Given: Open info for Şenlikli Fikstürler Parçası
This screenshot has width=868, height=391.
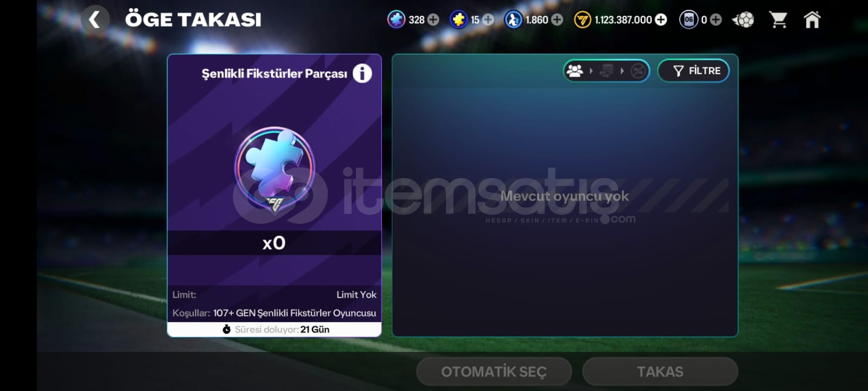Looking at the screenshot, I should (x=362, y=73).
